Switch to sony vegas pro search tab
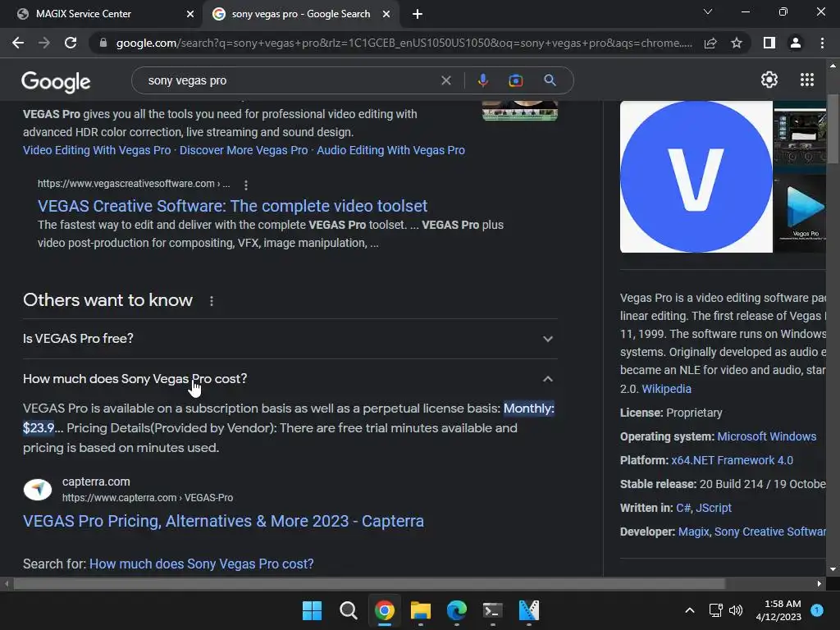Viewport: 840px width, 630px height. coord(300,14)
